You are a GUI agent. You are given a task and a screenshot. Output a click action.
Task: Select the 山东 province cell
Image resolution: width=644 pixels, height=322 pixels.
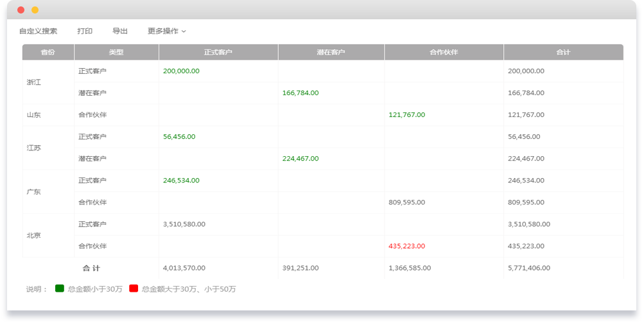(x=33, y=115)
